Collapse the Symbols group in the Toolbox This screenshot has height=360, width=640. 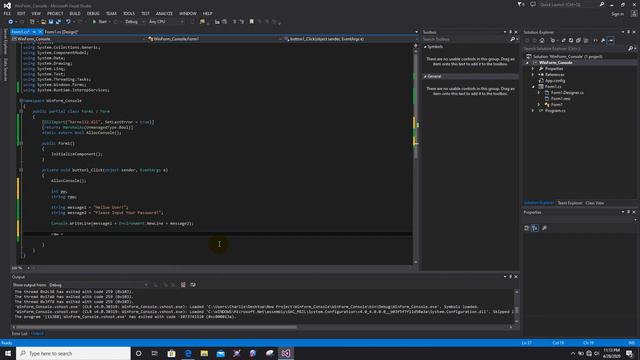(425, 47)
